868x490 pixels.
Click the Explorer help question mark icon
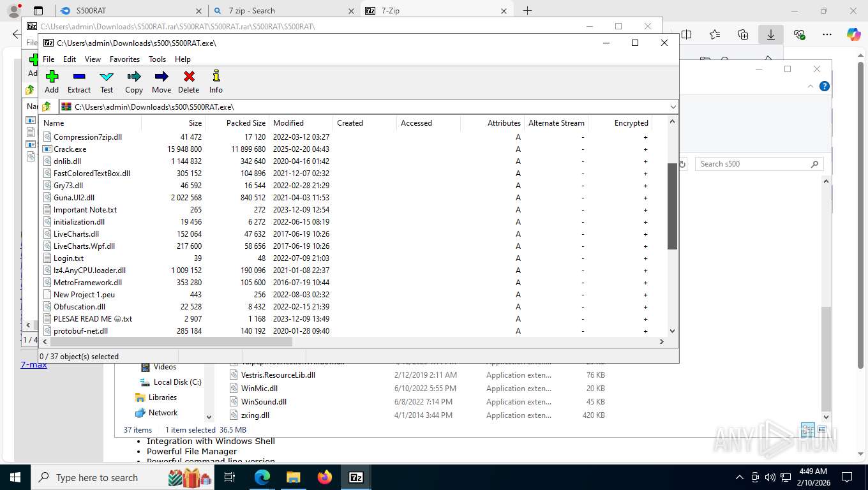pyautogui.click(x=825, y=86)
